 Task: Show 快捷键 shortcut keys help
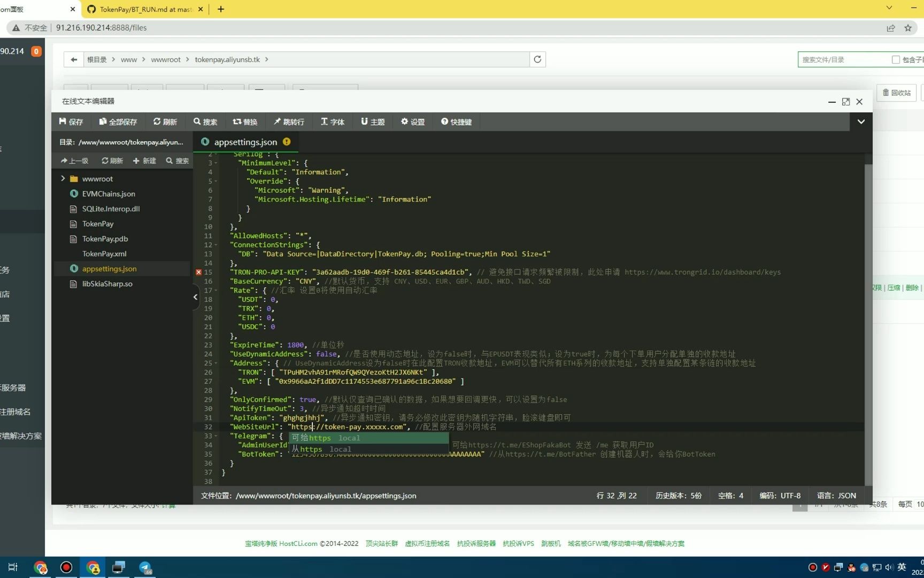pos(456,122)
